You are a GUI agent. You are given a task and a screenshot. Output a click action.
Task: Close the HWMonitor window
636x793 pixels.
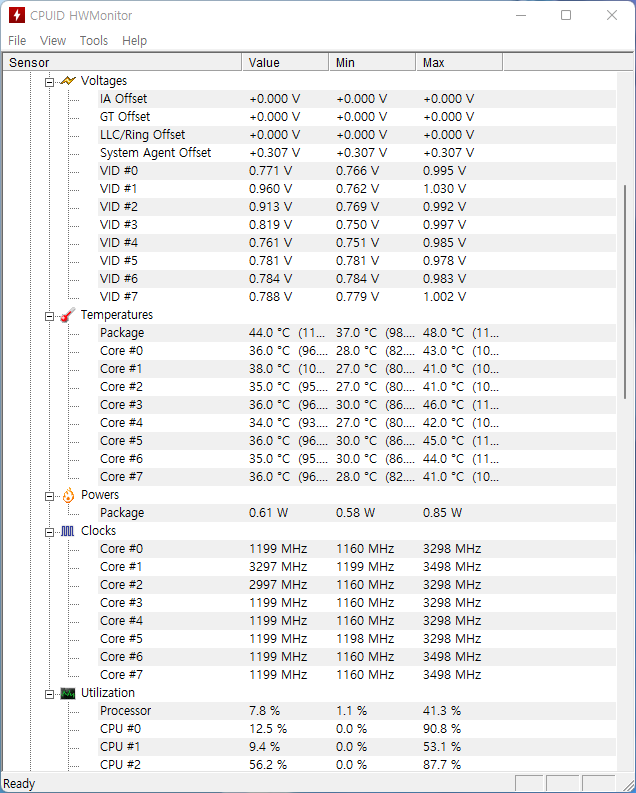[x=612, y=15]
